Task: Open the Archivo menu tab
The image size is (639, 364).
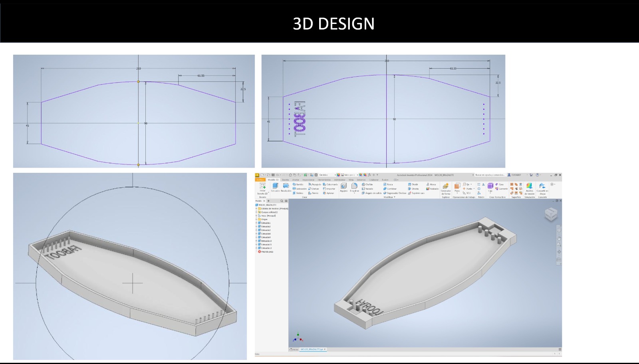Action: coord(260,180)
